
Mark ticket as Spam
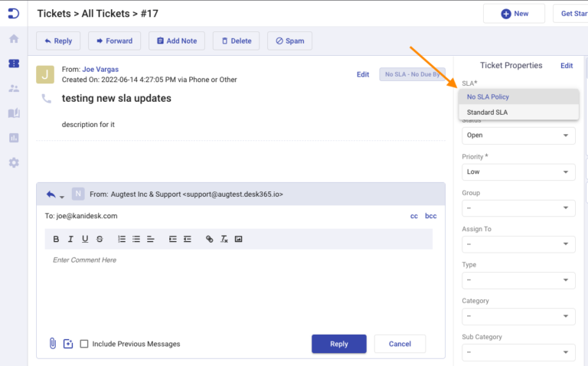(290, 41)
